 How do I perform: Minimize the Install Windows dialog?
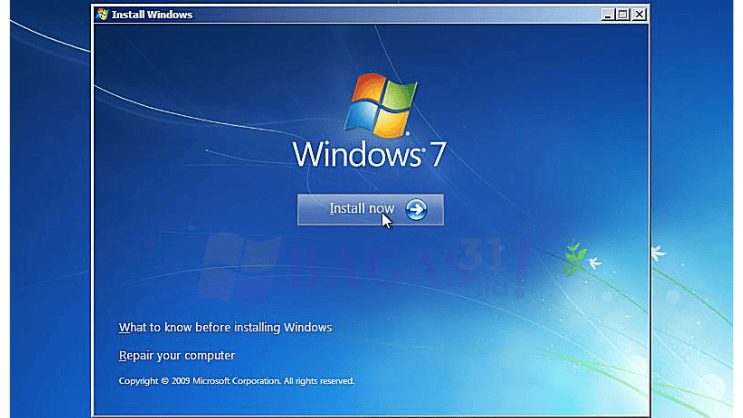tap(607, 15)
